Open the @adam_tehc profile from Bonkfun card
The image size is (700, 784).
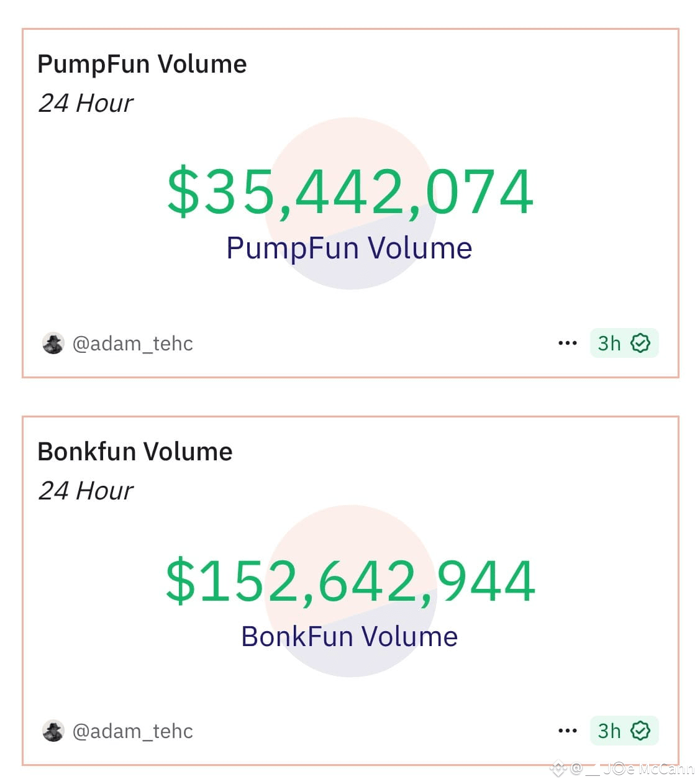[x=133, y=731]
